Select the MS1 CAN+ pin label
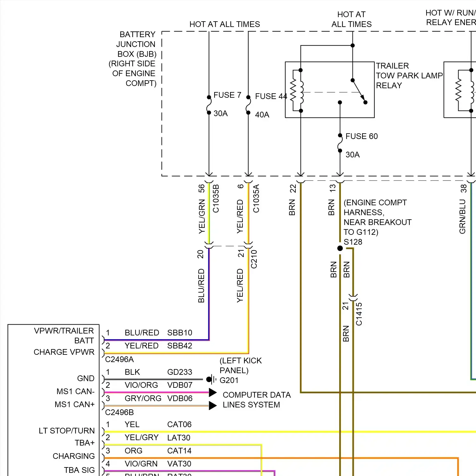This screenshot has height=476, width=476. pos(75,404)
